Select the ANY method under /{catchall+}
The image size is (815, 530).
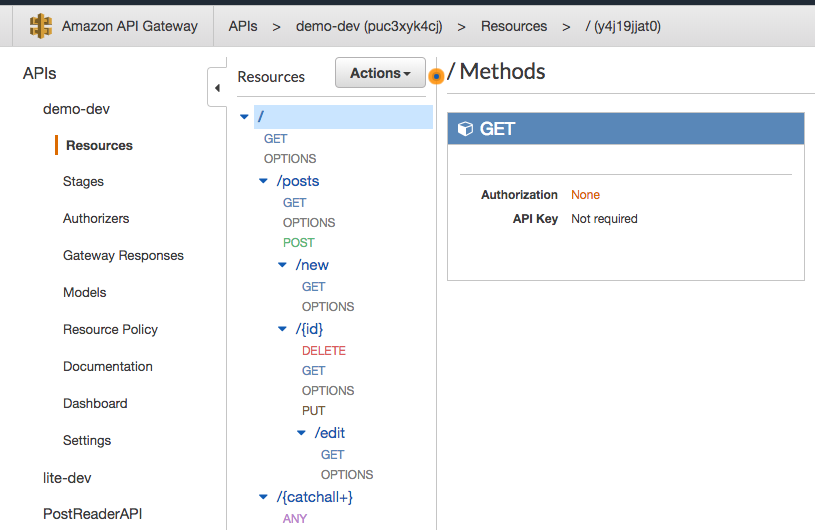click(x=295, y=519)
